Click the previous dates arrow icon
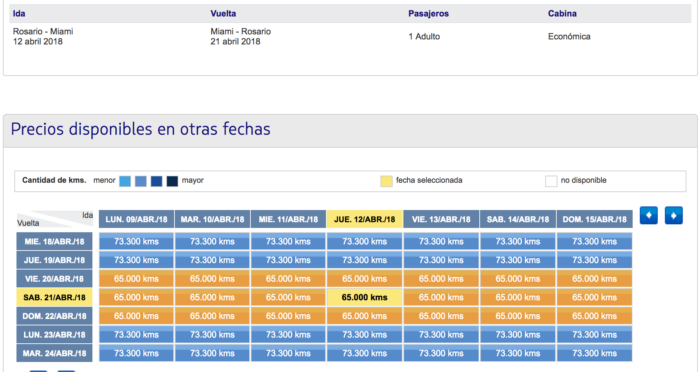 coord(648,215)
